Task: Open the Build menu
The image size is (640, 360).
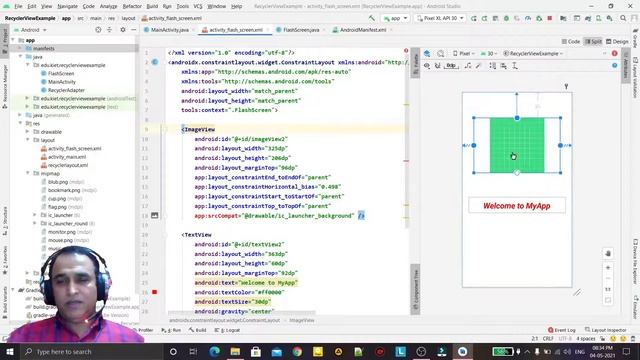Action: [x=152, y=6]
